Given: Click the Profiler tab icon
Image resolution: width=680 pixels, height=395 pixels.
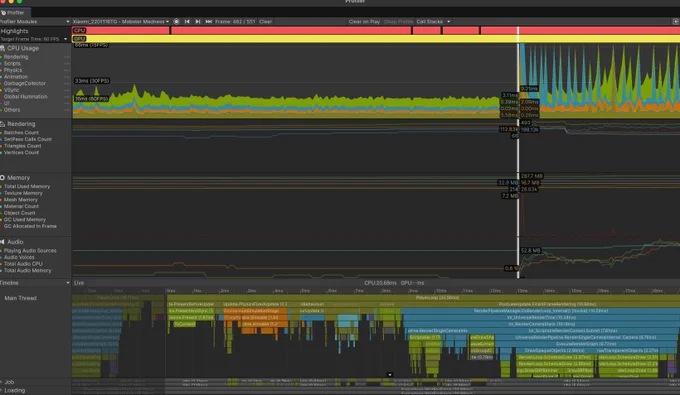Looking at the screenshot, I should coord(3,13).
